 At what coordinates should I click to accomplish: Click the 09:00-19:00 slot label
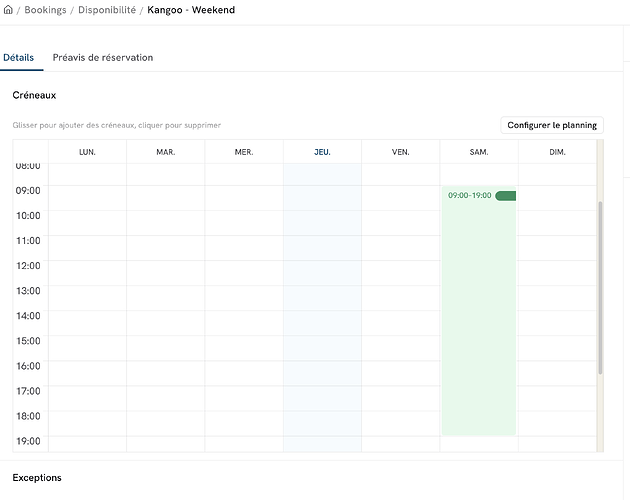[x=470, y=195]
